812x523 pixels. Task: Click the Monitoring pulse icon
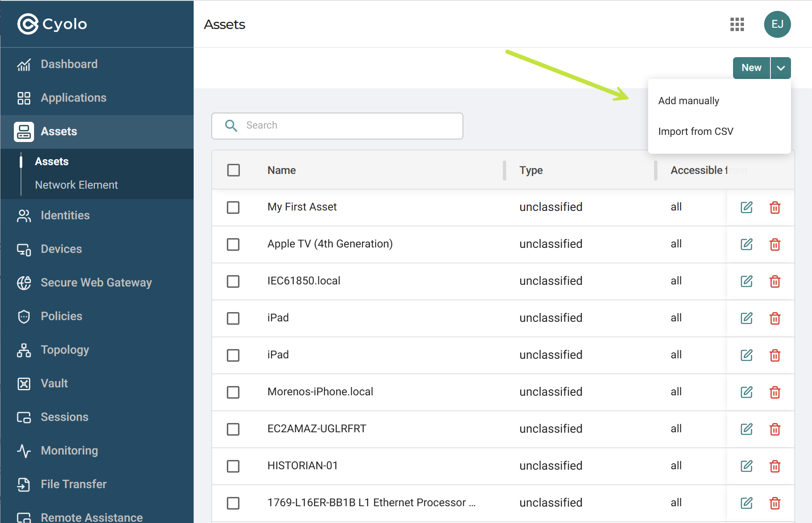24,451
